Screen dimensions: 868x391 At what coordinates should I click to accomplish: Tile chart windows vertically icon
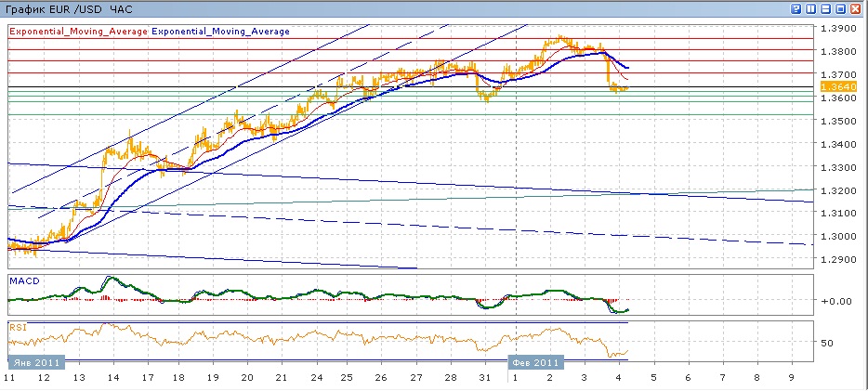tap(811, 9)
